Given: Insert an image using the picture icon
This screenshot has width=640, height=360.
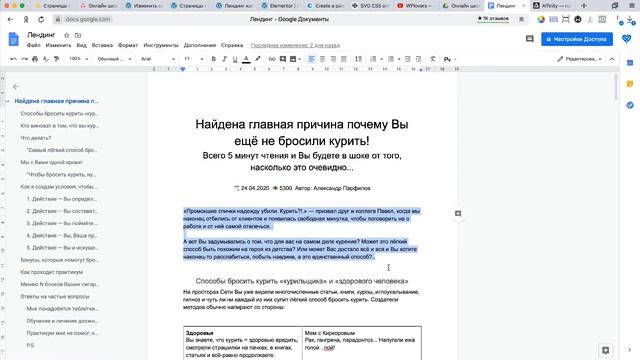Looking at the screenshot, I should coord(293,59).
